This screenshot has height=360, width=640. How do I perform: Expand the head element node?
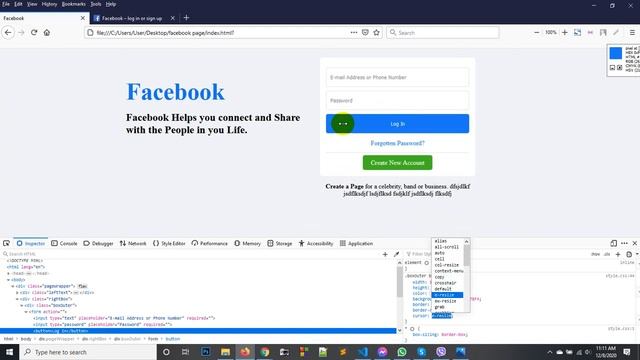9,273
